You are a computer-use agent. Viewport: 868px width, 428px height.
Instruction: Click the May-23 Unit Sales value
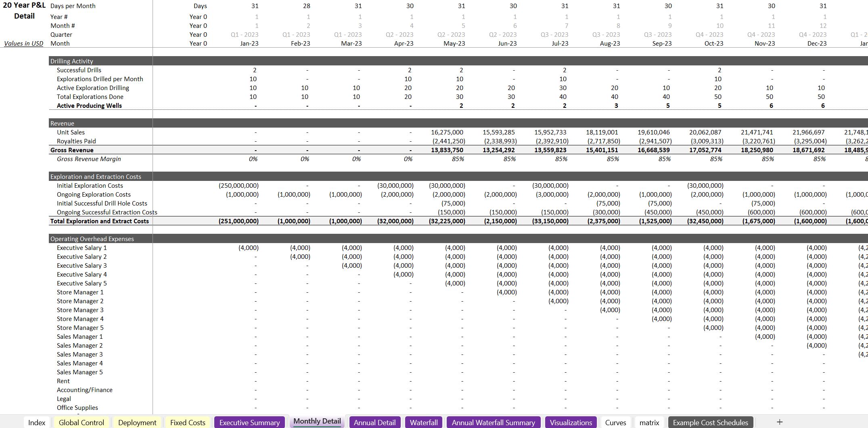447,132
